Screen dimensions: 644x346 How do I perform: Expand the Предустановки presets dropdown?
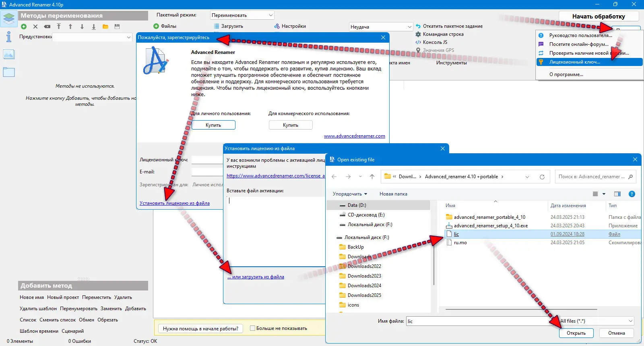92,37
